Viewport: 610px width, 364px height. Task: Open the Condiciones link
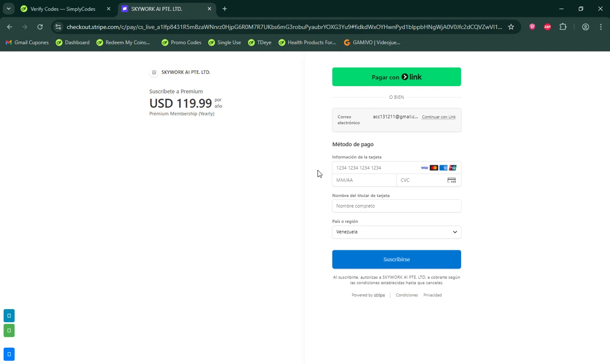(x=407, y=295)
